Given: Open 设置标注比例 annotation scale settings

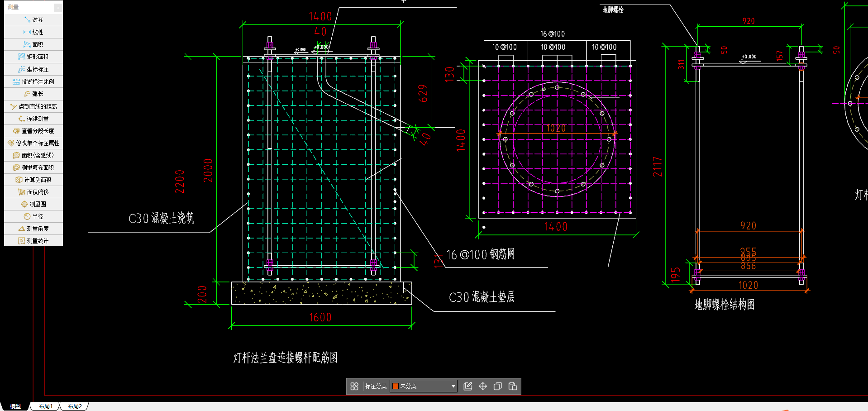Looking at the screenshot, I should pos(33,81).
